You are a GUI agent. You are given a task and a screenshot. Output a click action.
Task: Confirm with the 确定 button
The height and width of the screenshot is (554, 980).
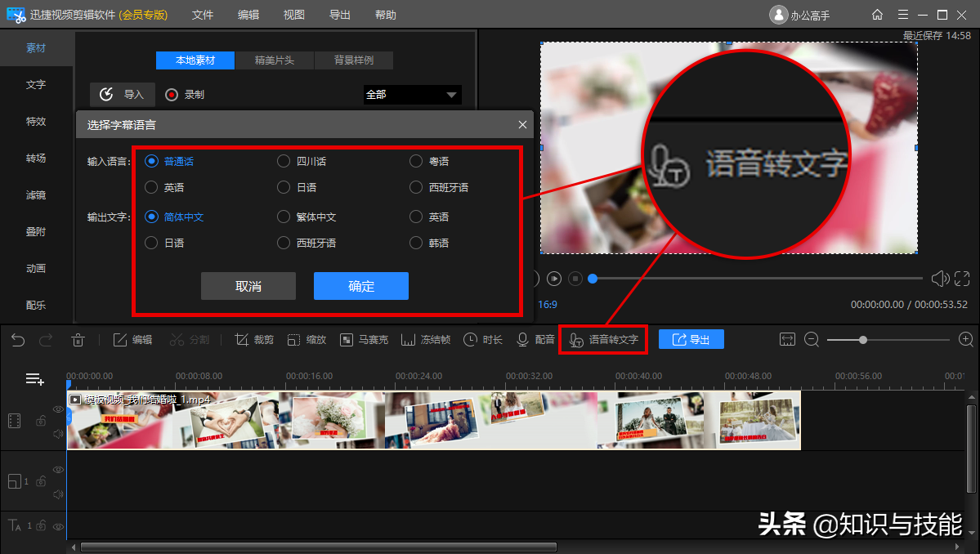(360, 286)
